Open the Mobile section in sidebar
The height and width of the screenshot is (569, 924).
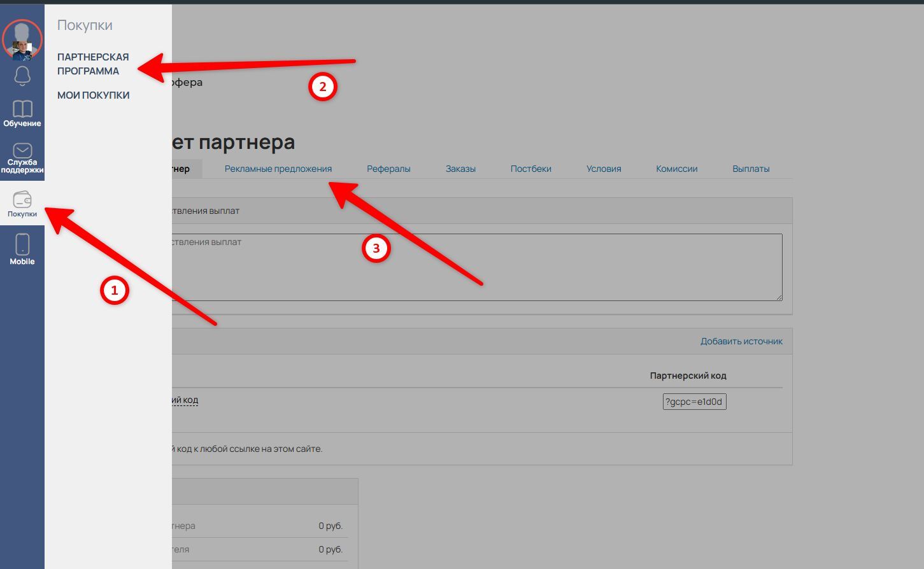pyautogui.click(x=22, y=249)
